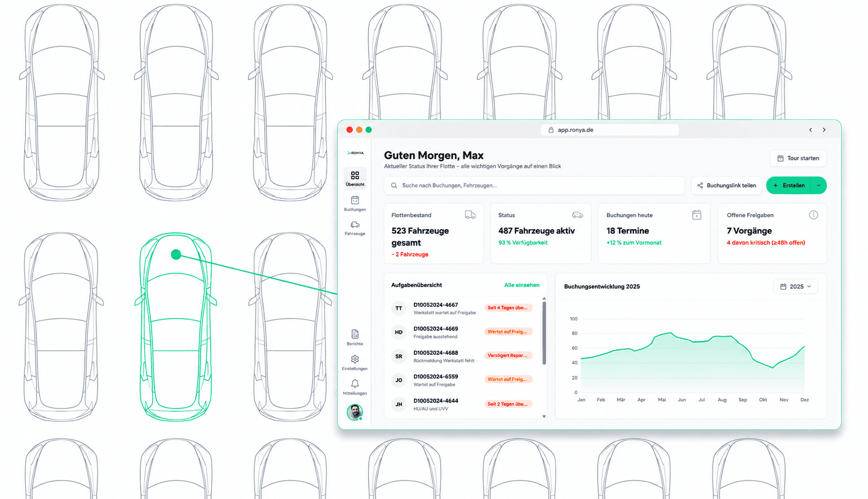Screen dimensions: 868x499
Task: Click the green dot on highlighted car
Action: [176, 254]
